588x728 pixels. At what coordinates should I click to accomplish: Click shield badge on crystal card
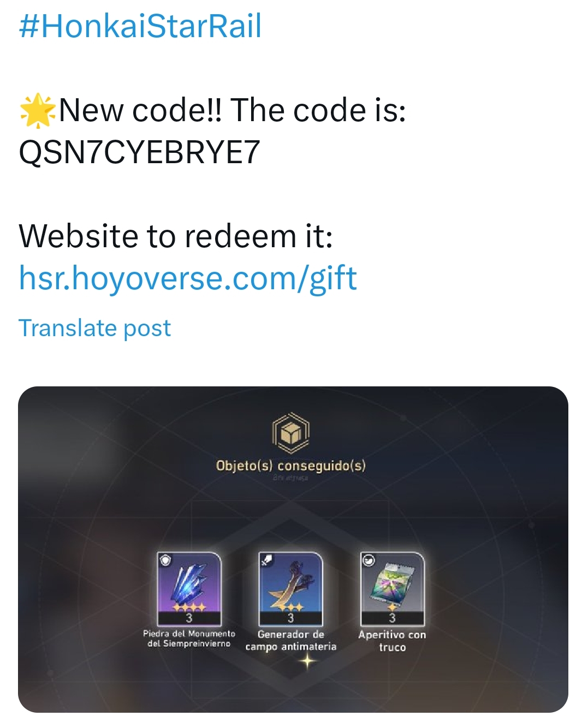coord(165,560)
